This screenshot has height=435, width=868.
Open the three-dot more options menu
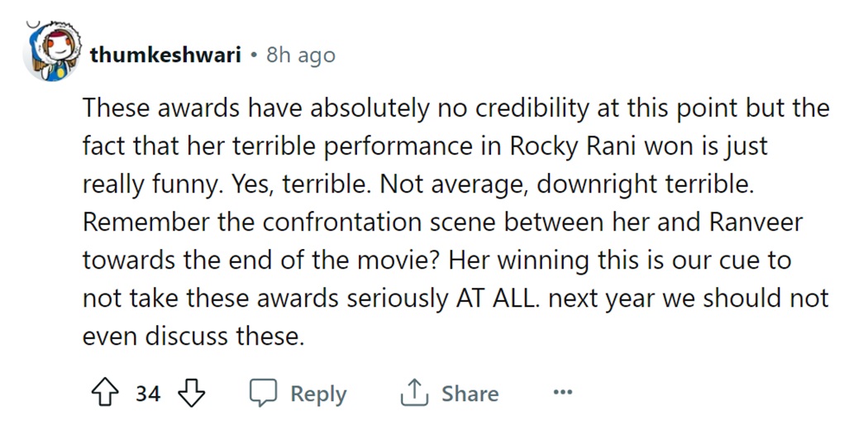563,394
